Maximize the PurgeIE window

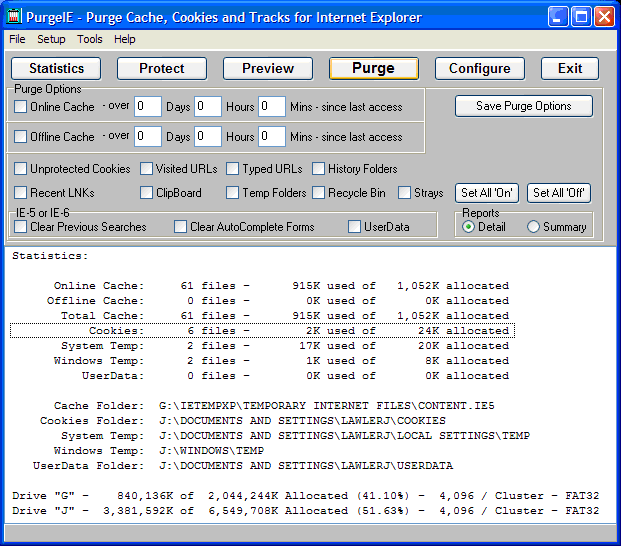[x=581, y=17]
